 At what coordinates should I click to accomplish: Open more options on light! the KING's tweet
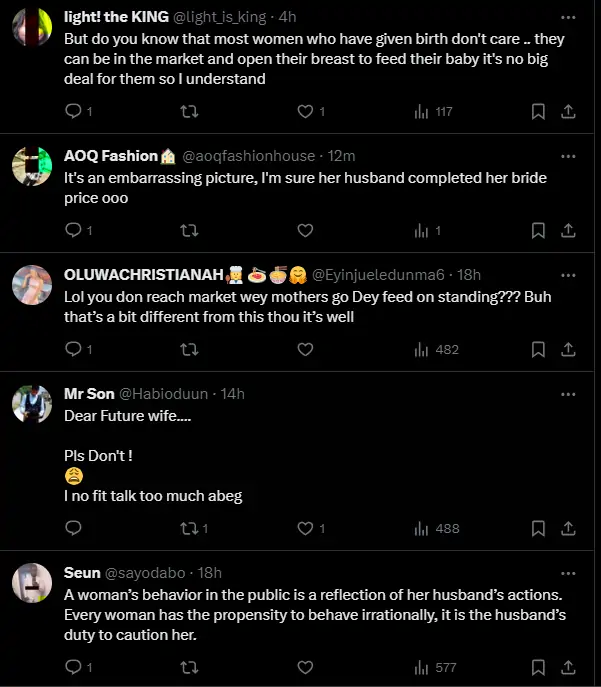coord(567,18)
